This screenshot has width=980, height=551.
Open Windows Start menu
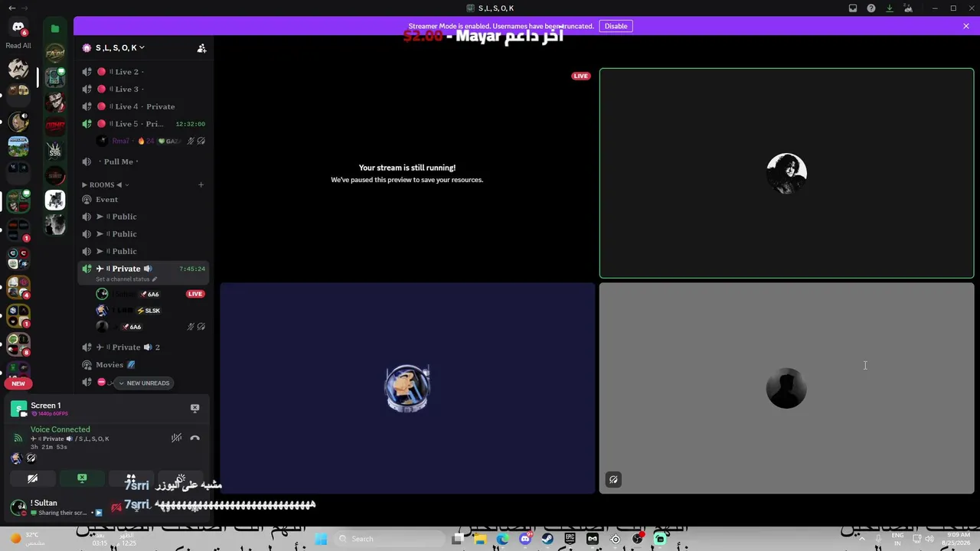pos(321,539)
